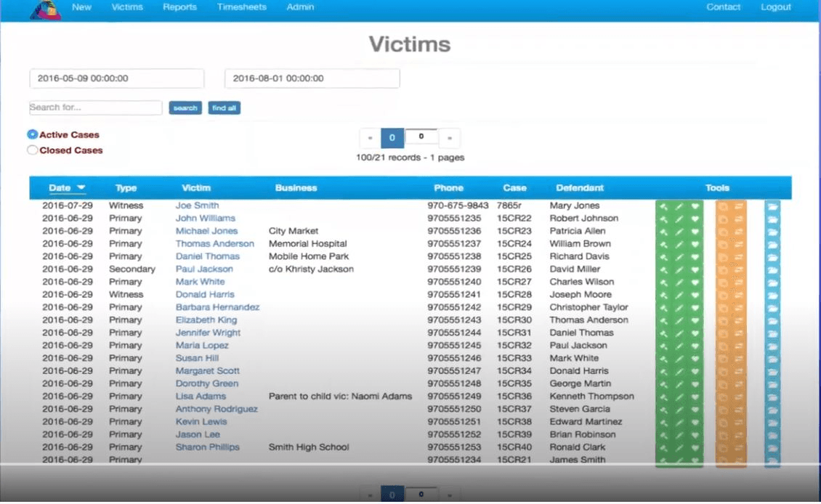
Task: Click the gavel icon in Joe Smith's row
Action: click(x=663, y=206)
